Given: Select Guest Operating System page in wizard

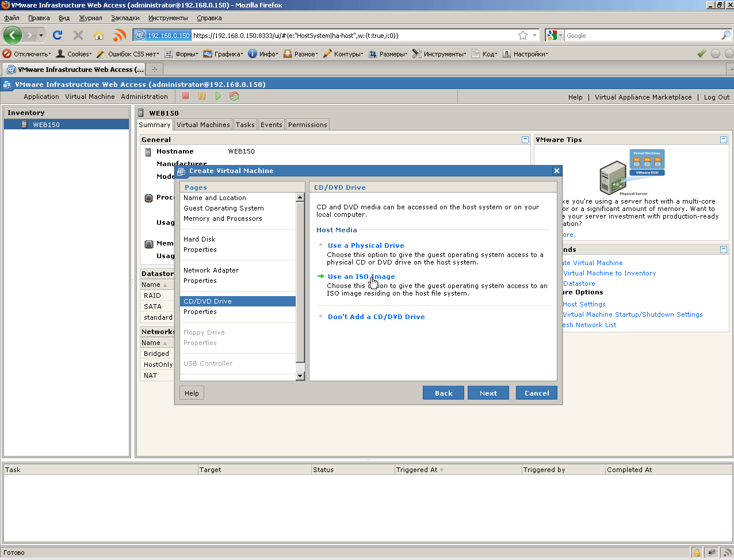Looking at the screenshot, I should (x=224, y=208).
